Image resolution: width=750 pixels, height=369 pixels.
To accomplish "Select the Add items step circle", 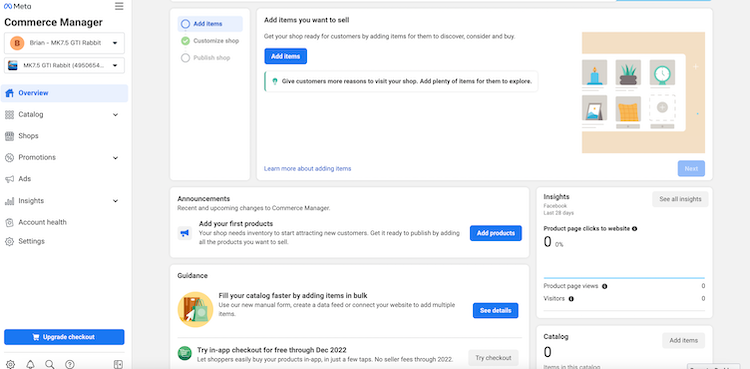I will click(186, 24).
